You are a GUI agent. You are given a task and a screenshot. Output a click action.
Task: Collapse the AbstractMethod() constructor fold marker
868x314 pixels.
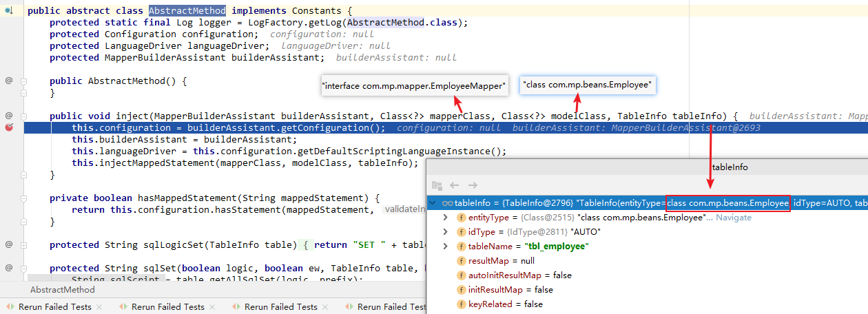pyautogui.click(x=23, y=81)
